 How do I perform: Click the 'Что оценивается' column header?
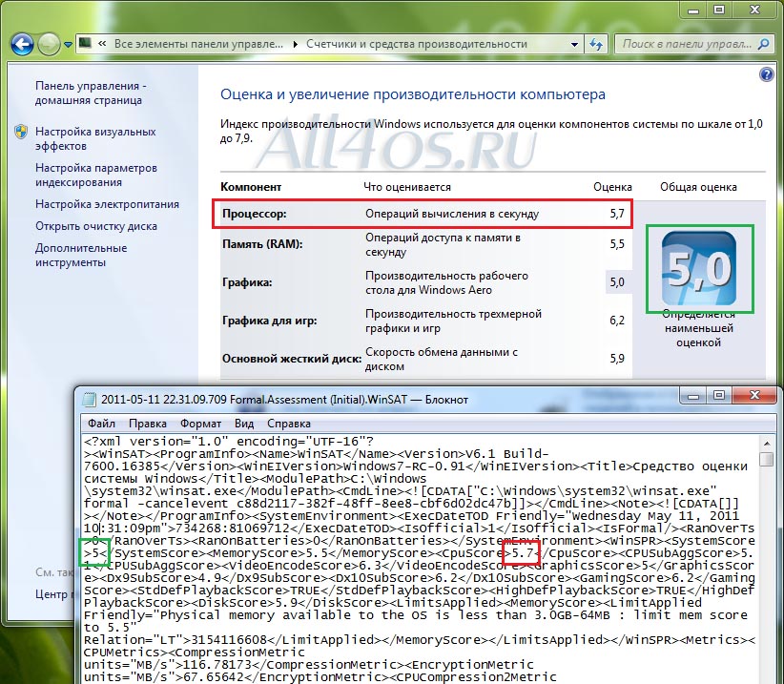pyautogui.click(x=407, y=187)
